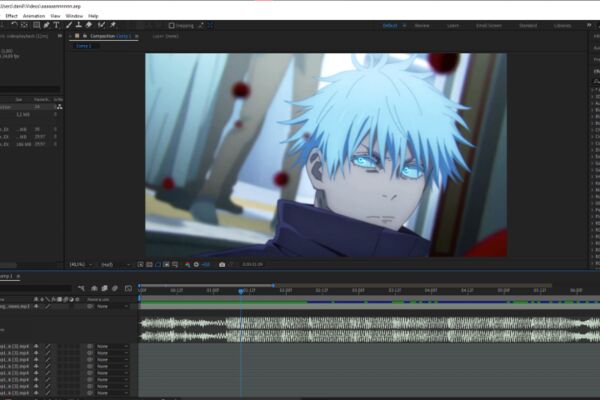
Task: Select the Horizontal Type tool
Action: 56,25
